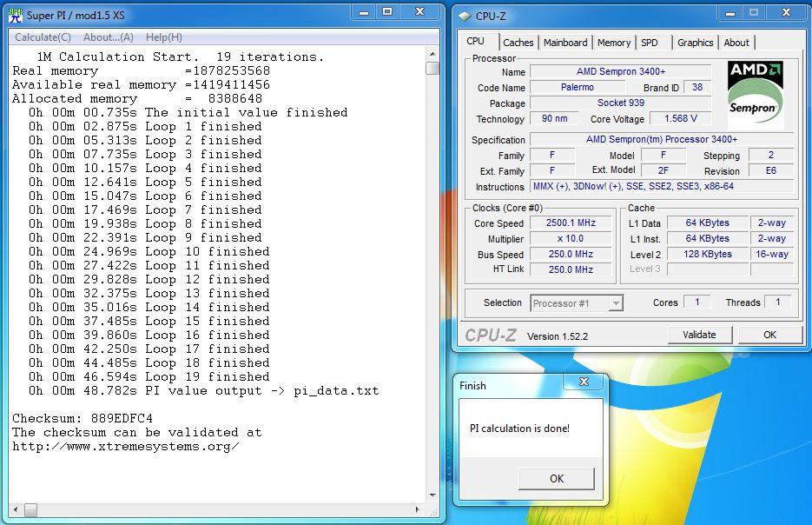
Task: Click the Specification field in CPU-Z
Action: click(662, 139)
